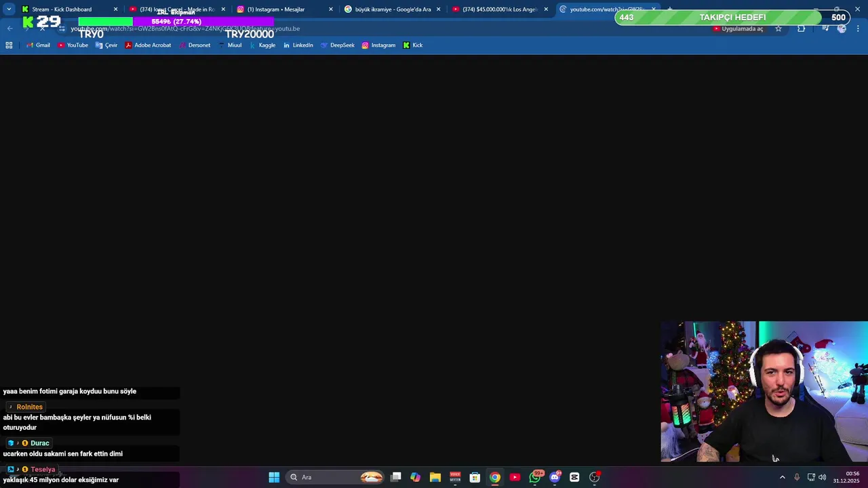Screen dimensions: 868x488
Task: Close the $45.000.000'lık Los Angeles tab
Action: (546, 9)
